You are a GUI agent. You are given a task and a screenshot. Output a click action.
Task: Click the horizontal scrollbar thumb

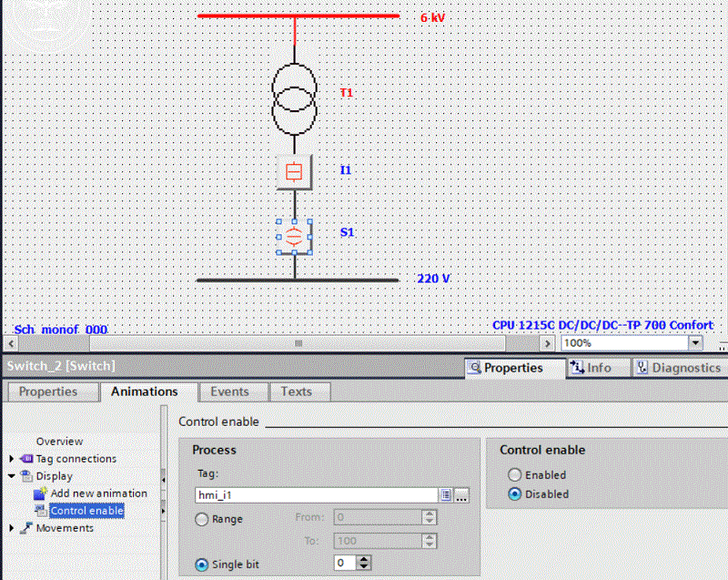(298, 343)
